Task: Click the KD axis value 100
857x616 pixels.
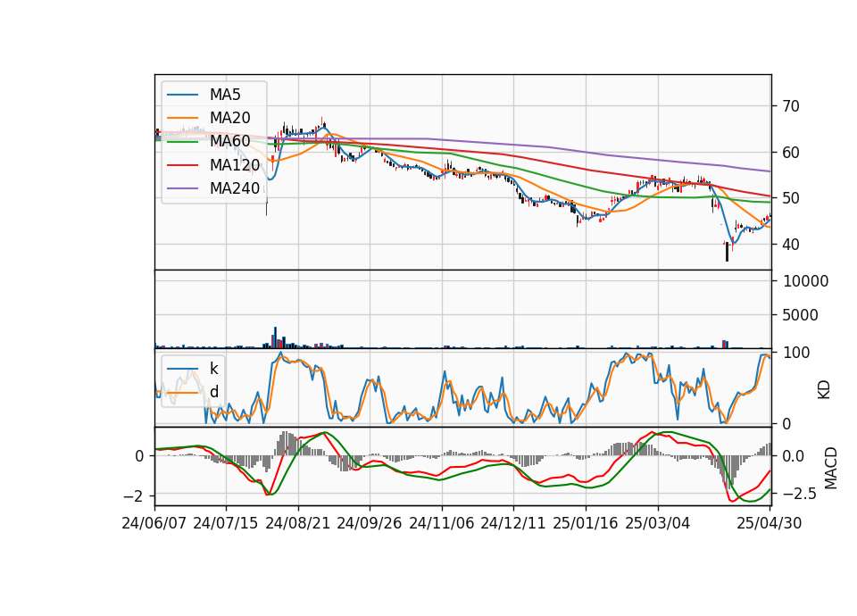Action: (796, 353)
